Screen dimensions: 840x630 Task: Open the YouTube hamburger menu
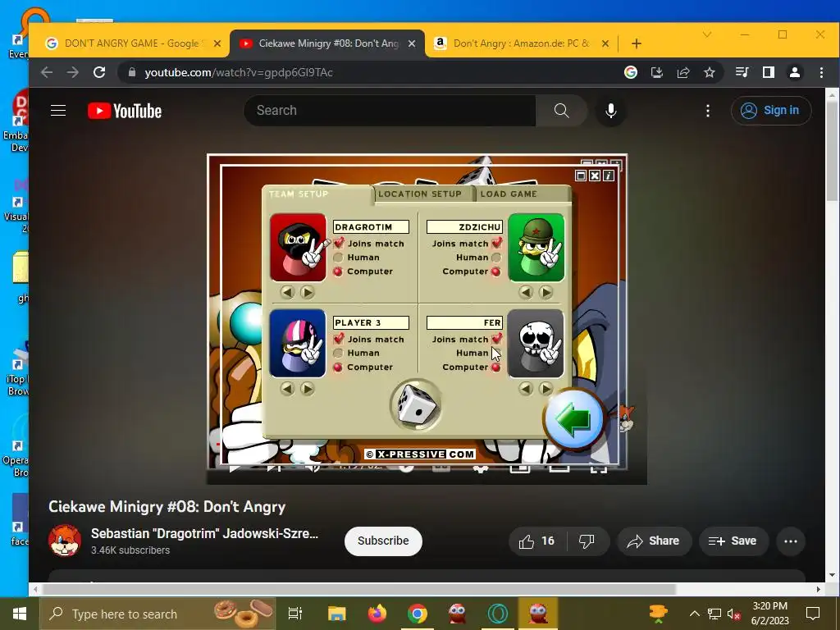pos(58,111)
